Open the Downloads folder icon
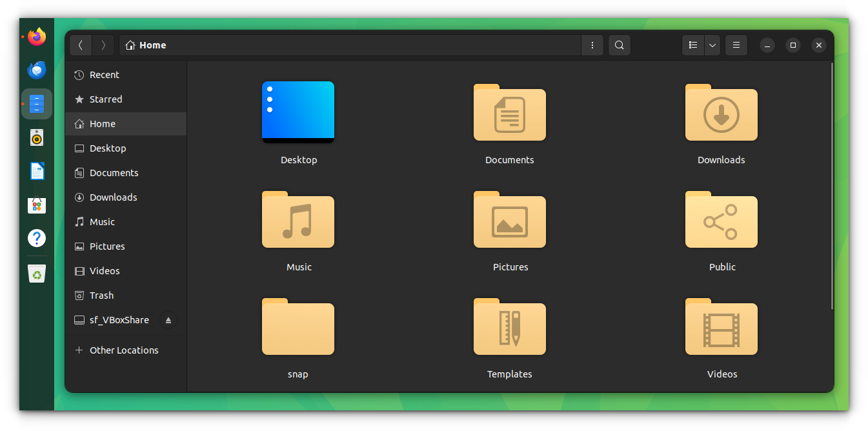 point(721,113)
